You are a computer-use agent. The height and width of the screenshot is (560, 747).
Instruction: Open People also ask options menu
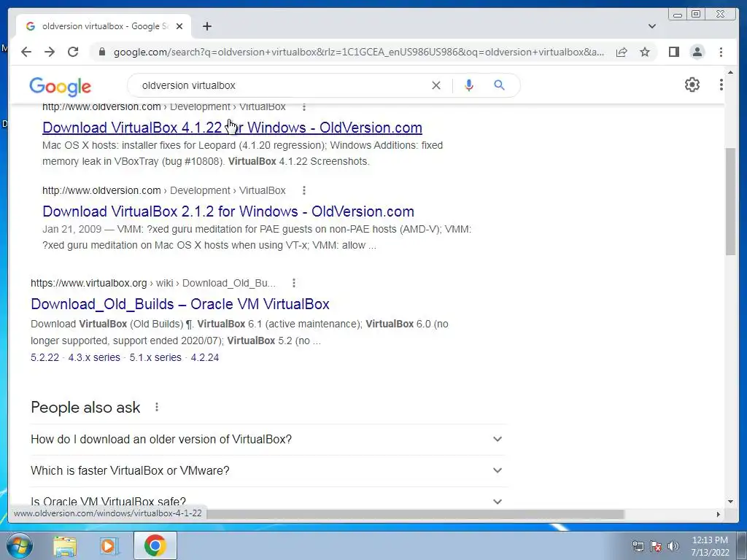[157, 407]
